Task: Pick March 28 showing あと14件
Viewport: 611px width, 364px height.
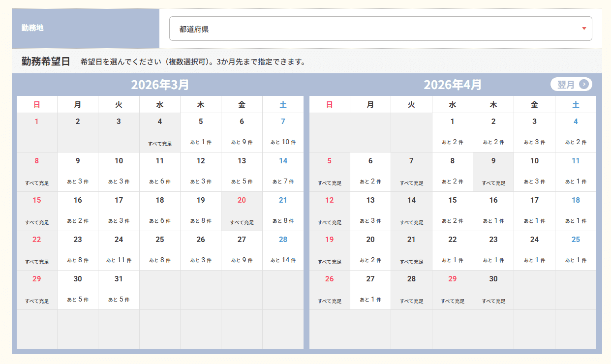Action: pyautogui.click(x=283, y=250)
